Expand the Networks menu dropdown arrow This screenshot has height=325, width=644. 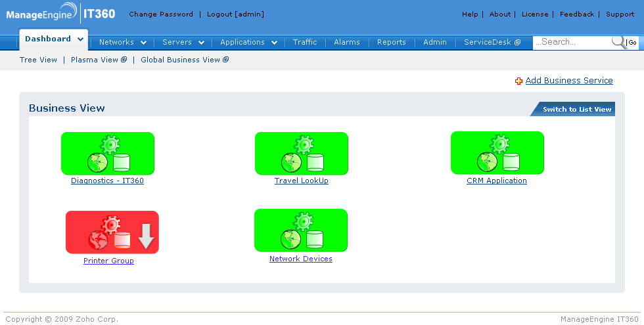point(143,43)
